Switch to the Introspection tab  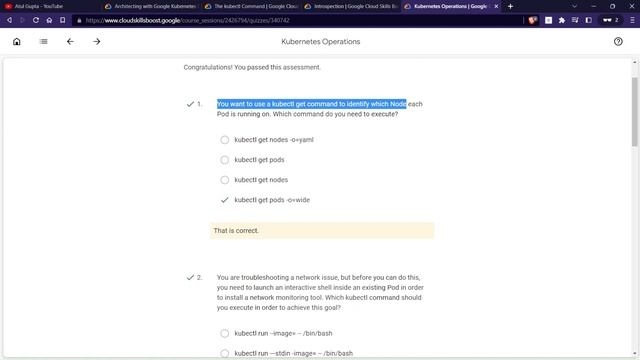click(x=351, y=7)
